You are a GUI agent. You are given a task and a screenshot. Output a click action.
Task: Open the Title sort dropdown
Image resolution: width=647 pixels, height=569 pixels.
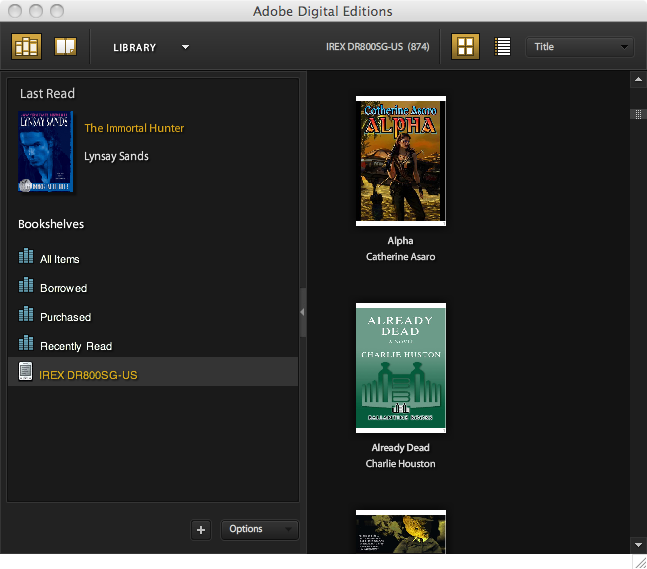pyautogui.click(x=579, y=47)
